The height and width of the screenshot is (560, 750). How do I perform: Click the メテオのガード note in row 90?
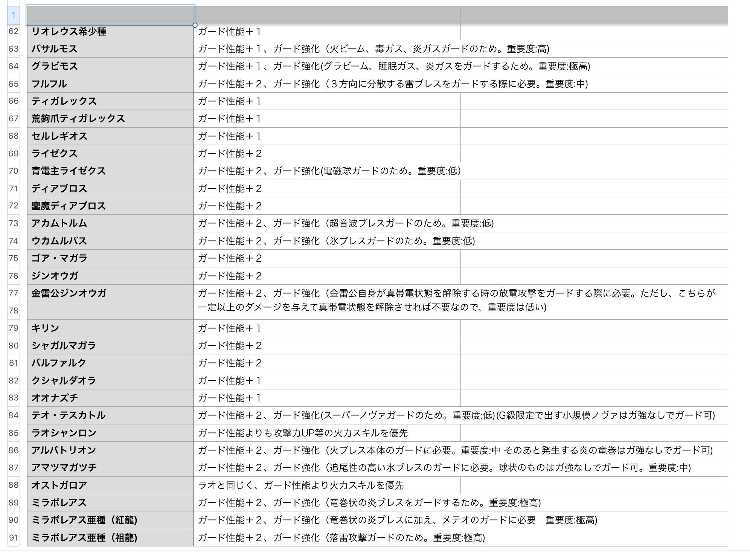[398, 520]
